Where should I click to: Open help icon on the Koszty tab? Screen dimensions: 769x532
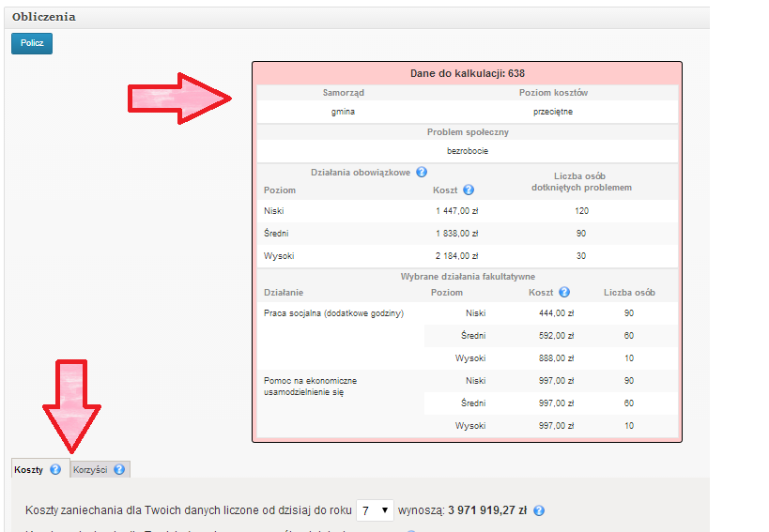click(x=55, y=469)
